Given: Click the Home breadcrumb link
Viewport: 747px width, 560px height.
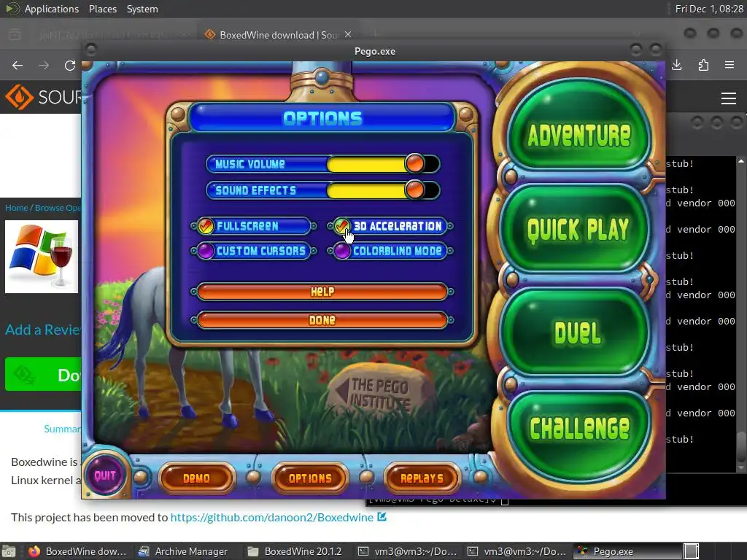Looking at the screenshot, I should [16, 208].
